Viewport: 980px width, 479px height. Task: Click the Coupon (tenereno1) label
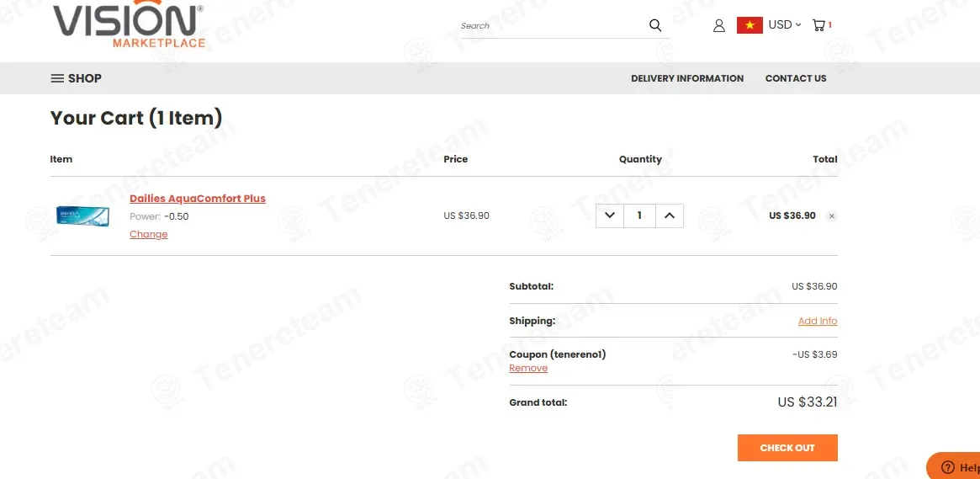pos(558,354)
